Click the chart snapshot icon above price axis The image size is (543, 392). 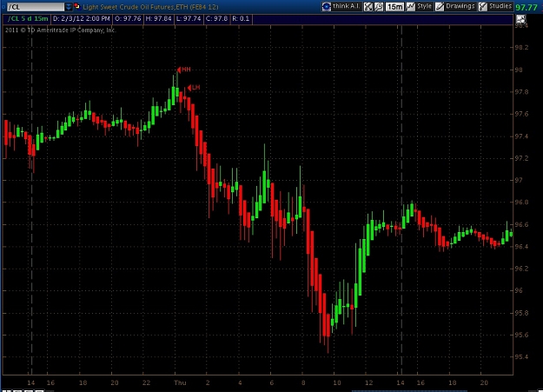[520, 19]
